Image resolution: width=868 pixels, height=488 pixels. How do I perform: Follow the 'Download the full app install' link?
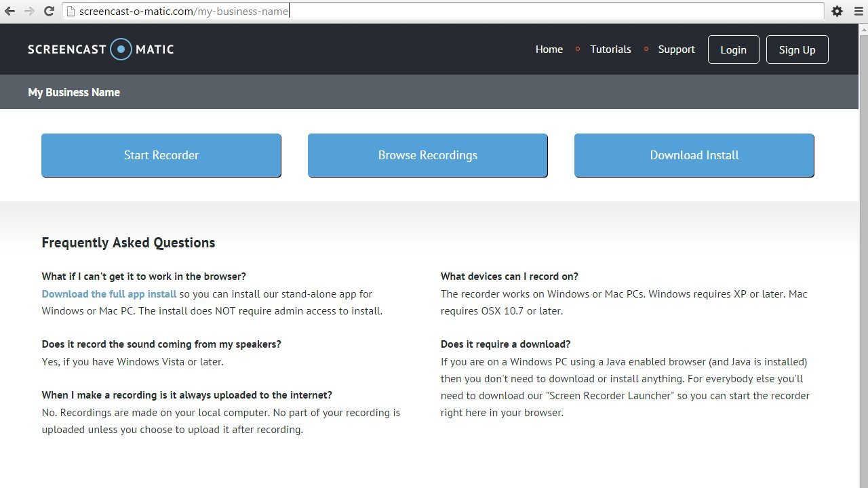click(109, 294)
